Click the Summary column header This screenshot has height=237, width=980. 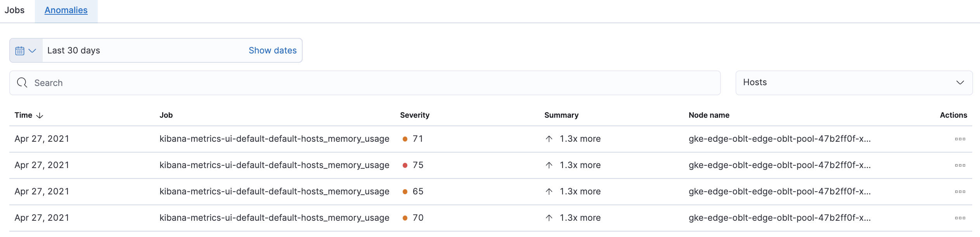(561, 115)
